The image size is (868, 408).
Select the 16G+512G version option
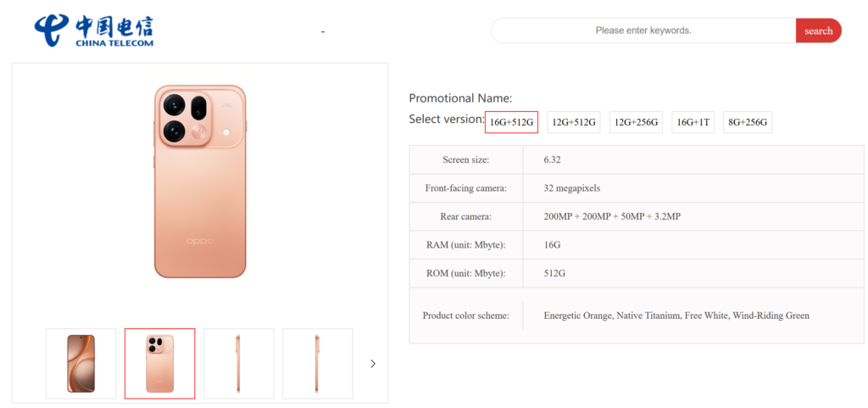[x=511, y=123]
